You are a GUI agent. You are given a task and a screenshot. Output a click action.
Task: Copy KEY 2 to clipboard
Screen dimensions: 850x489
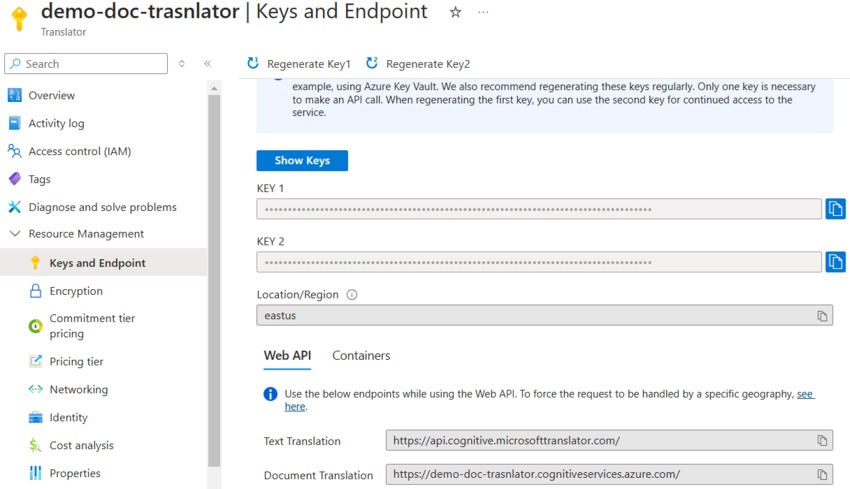point(835,262)
